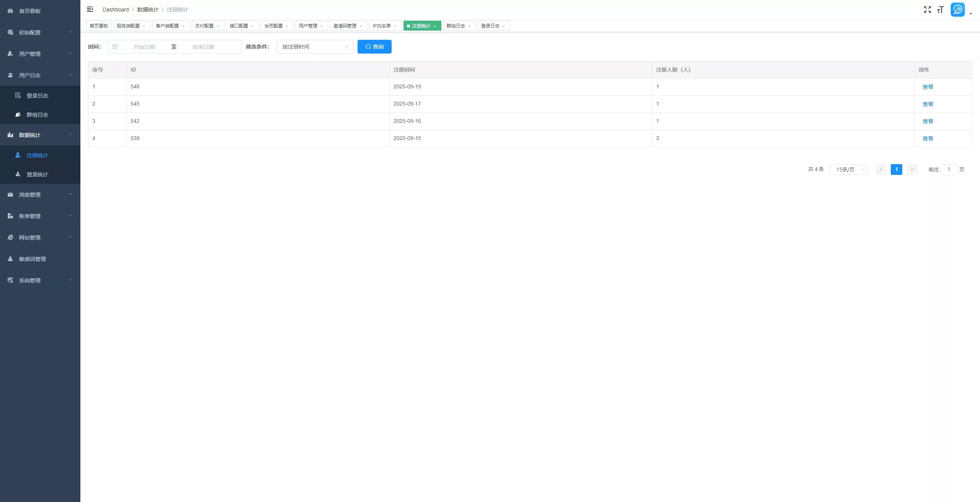Click the next page arrow in pagination
Image resolution: width=980 pixels, height=502 pixels.
[911, 169]
